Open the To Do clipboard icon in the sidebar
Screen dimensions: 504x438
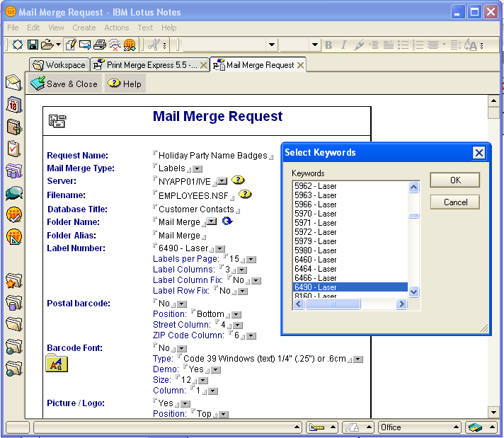(13, 149)
